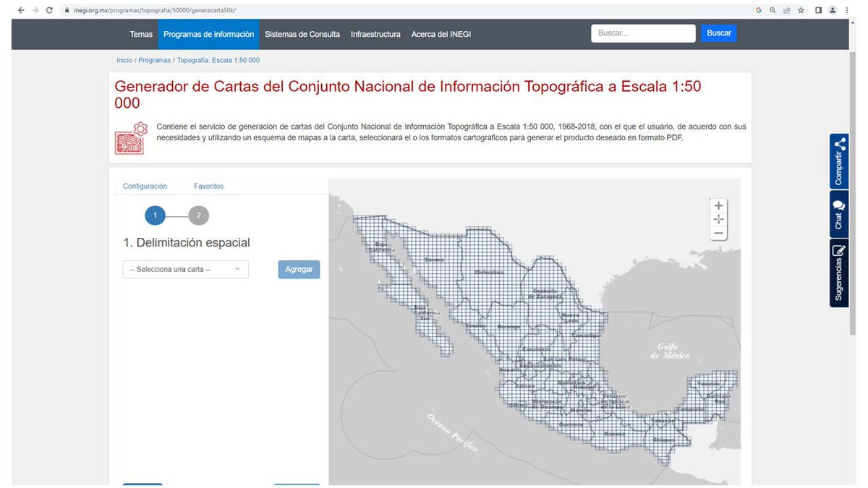Click the '1. Delimitación espacial' heading
The width and height of the screenshot is (868, 488).
[187, 243]
